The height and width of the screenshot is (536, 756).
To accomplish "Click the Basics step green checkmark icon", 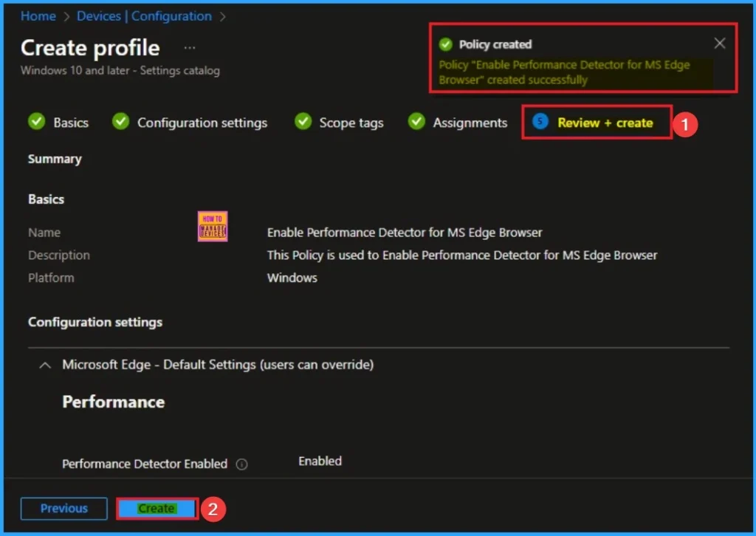I will [37, 122].
